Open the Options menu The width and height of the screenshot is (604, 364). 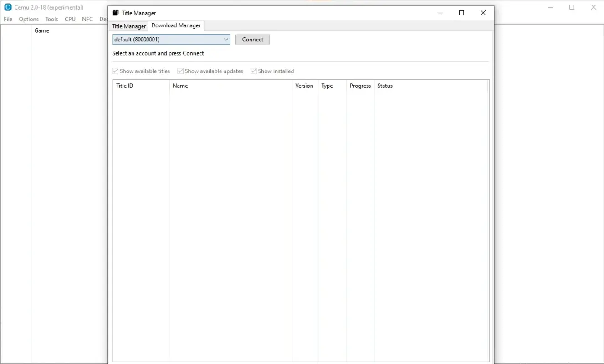28,19
